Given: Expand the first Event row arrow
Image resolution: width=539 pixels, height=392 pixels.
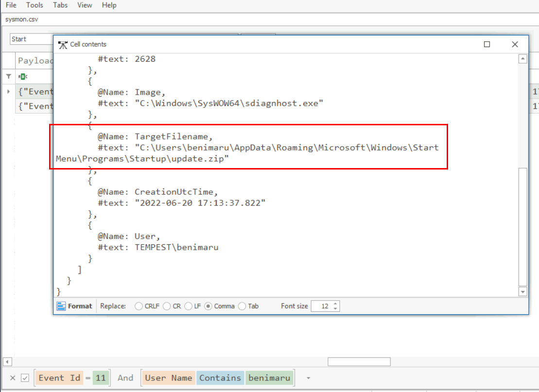Looking at the screenshot, I should pos(9,91).
